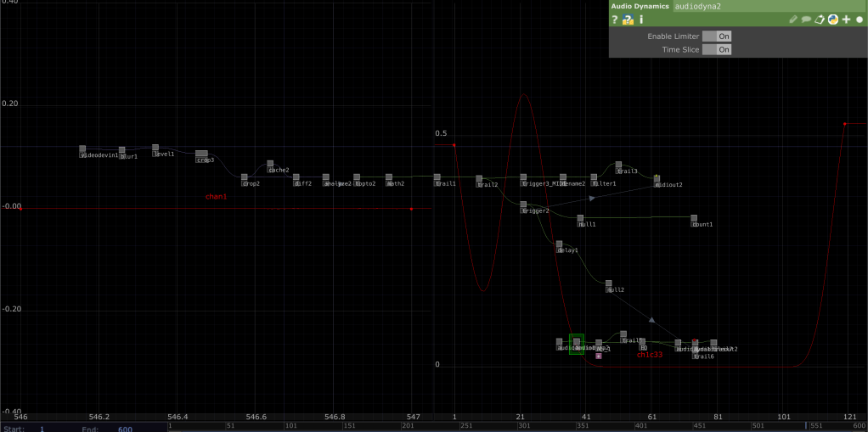The height and width of the screenshot is (432, 868).
Task: Select the videodevin1 node
Action: (x=82, y=150)
